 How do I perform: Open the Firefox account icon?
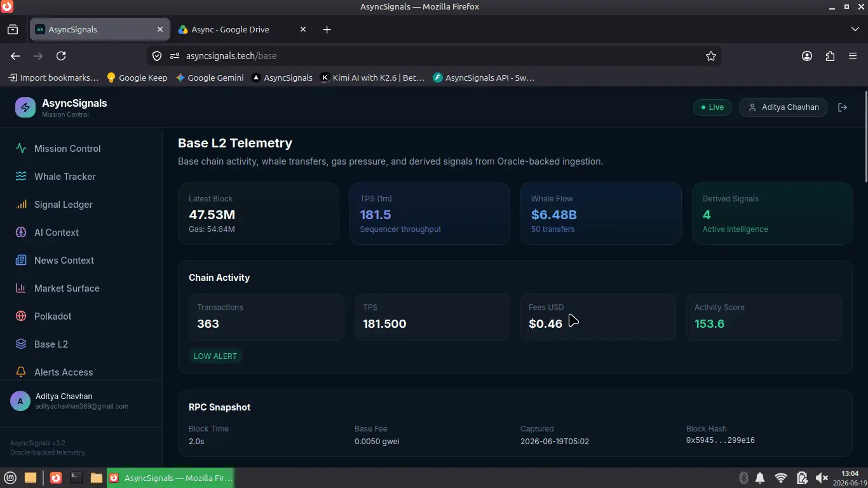click(x=807, y=56)
